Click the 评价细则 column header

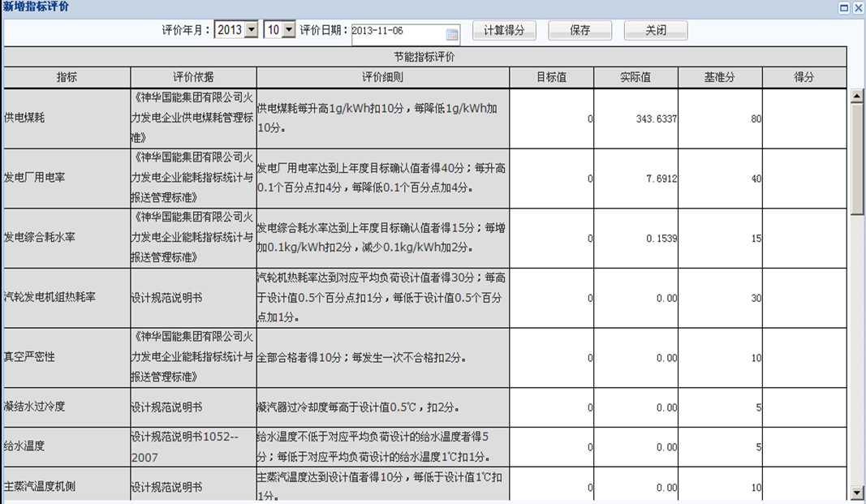pyautogui.click(x=382, y=78)
